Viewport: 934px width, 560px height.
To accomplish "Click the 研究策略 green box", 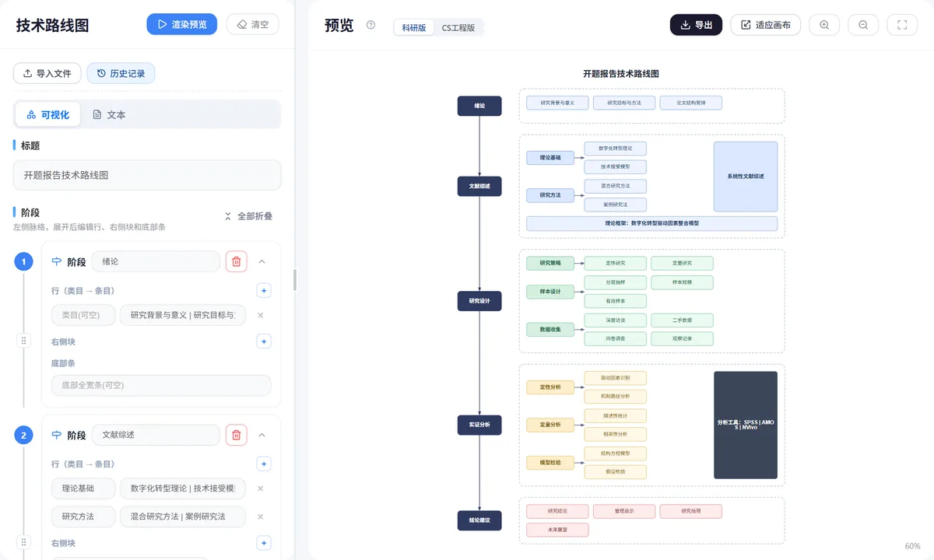I will click(550, 263).
